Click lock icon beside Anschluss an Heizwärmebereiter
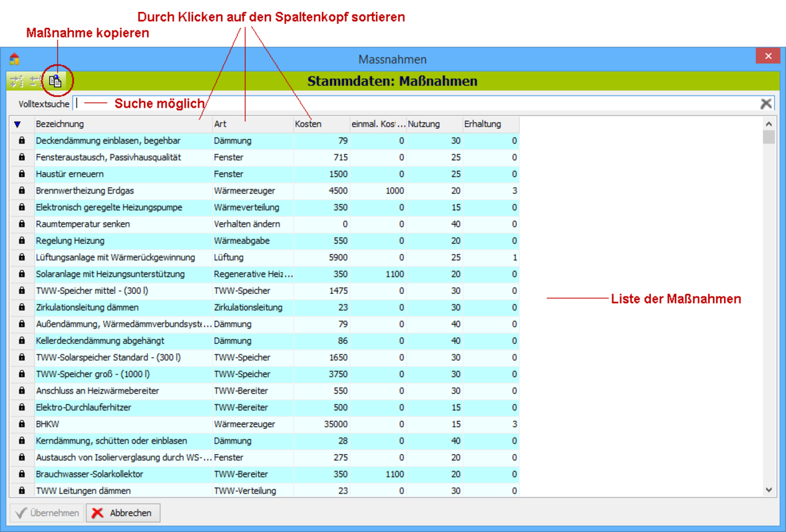Image resolution: width=786 pixels, height=532 pixels. pos(21,391)
